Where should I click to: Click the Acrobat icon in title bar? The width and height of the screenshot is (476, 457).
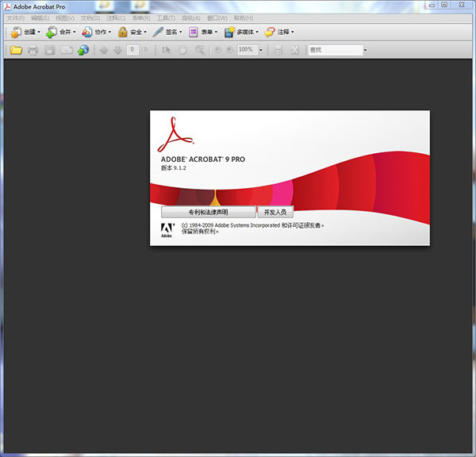tap(7, 6)
